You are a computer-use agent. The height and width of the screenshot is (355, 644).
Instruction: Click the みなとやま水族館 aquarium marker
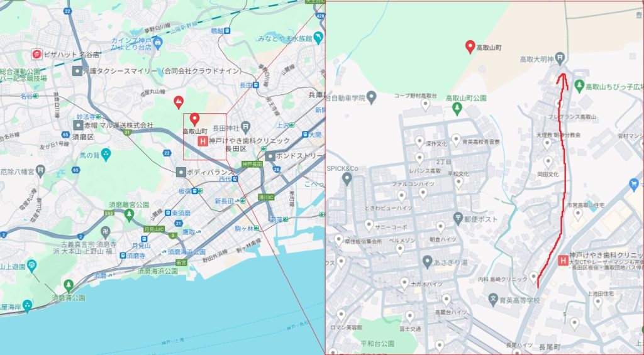[x=318, y=38]
